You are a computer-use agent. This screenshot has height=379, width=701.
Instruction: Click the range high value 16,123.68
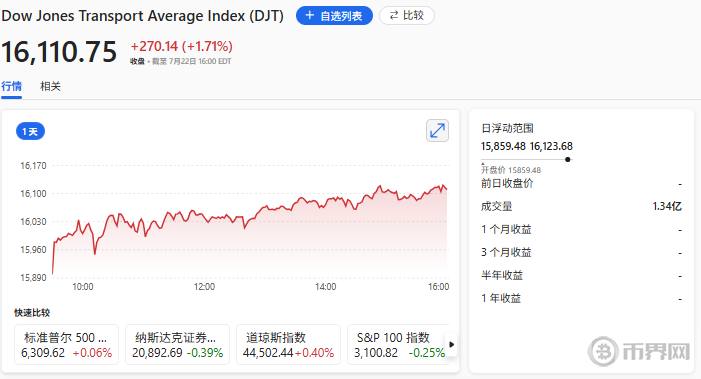tap(551, 146)
